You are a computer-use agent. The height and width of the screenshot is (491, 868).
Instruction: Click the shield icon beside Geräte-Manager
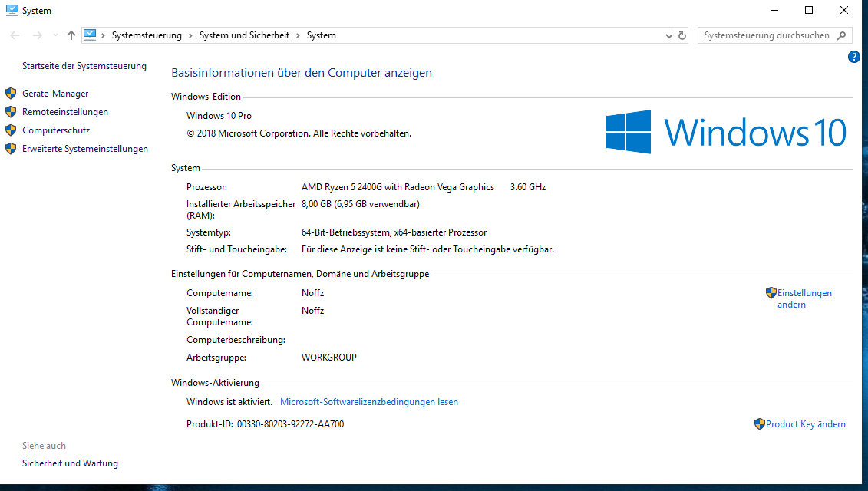pos(11,93)
